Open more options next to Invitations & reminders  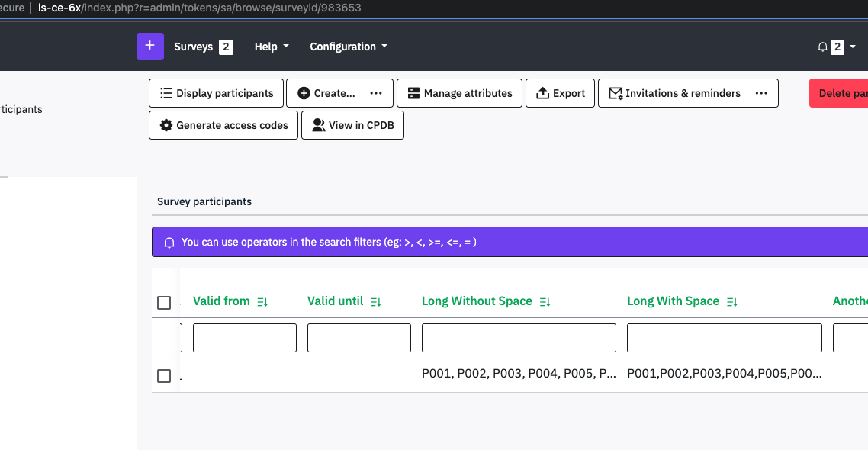click(x=761, y=93)
